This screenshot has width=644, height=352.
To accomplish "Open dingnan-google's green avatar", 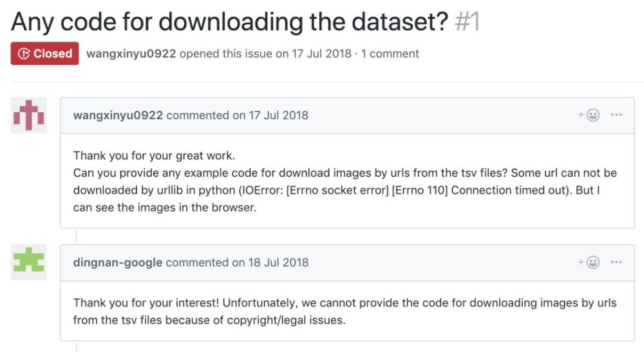I will click(x=29, y=262).
